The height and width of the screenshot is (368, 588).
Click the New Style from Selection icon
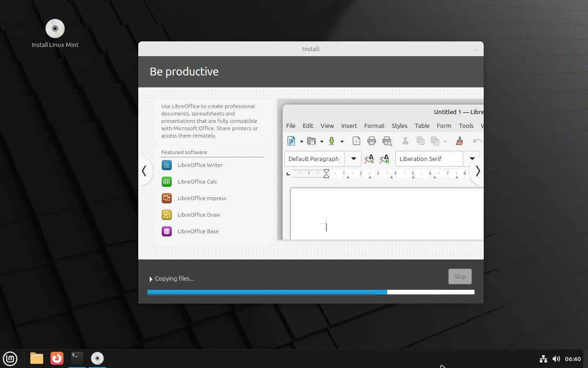click(384, 159)
